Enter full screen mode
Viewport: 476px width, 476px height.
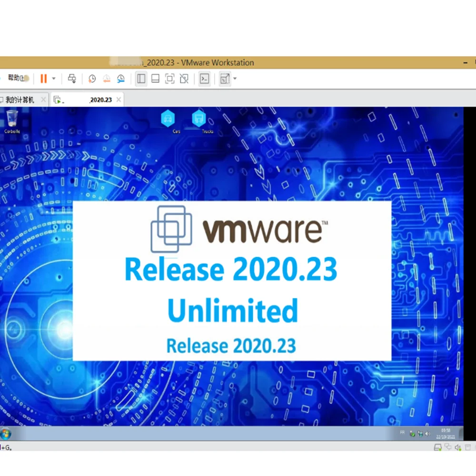click(169, 79)
